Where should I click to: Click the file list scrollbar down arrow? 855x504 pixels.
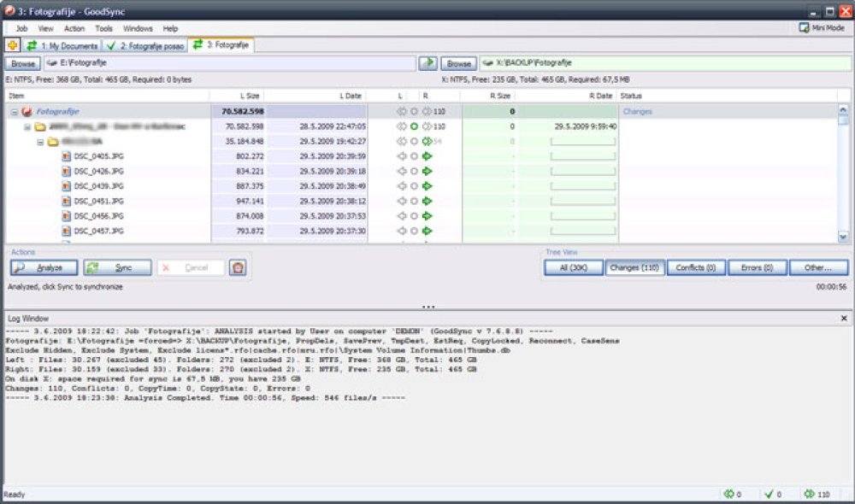pyautogui.click(x=843, y=237)
